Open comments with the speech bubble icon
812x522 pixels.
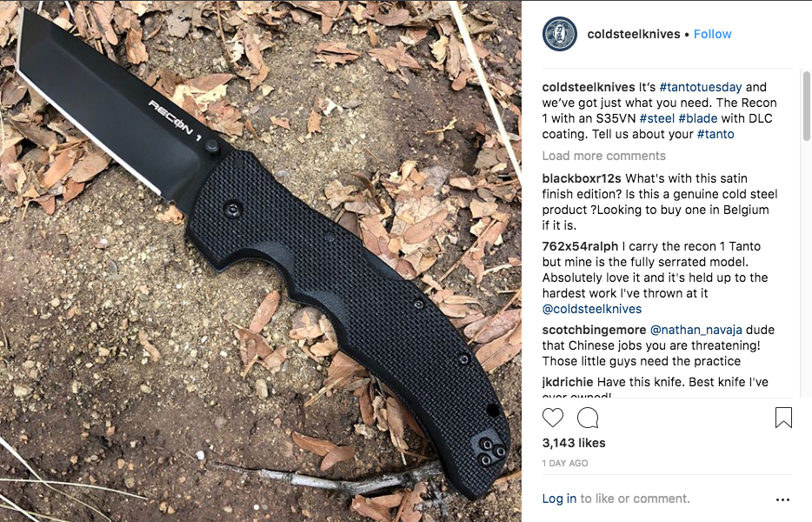(x=588, y=418)
